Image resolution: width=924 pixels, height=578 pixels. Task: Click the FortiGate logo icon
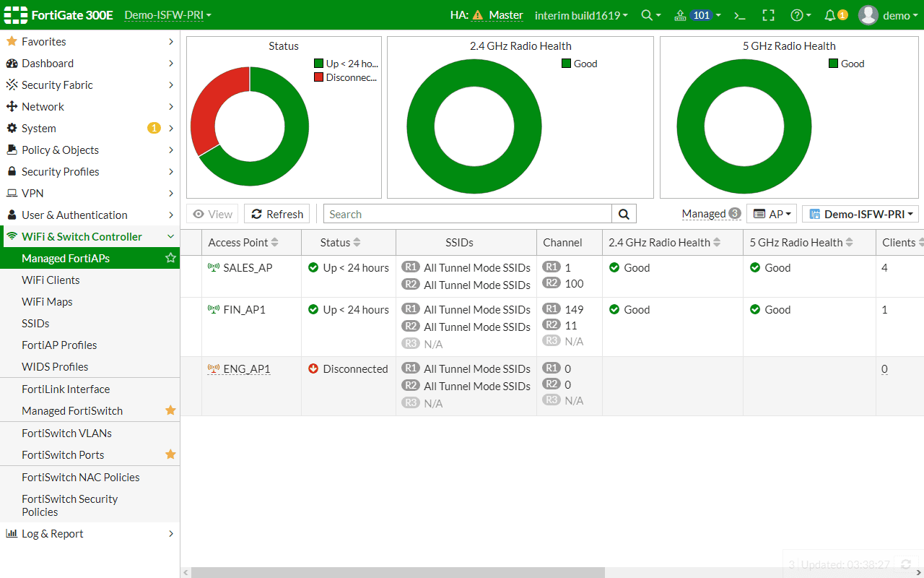16,15
